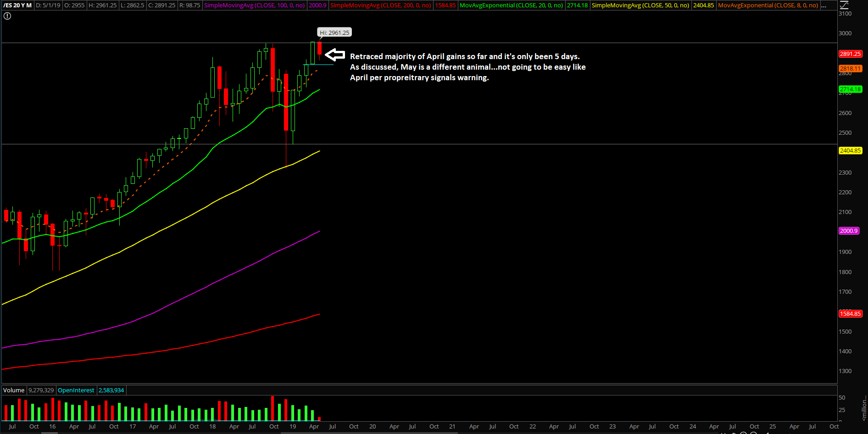Select the SimpleMovingAvg (CLOSE, 50, 0, no) study label
This screenshot has width=868, height=434.
coord(640,5)
